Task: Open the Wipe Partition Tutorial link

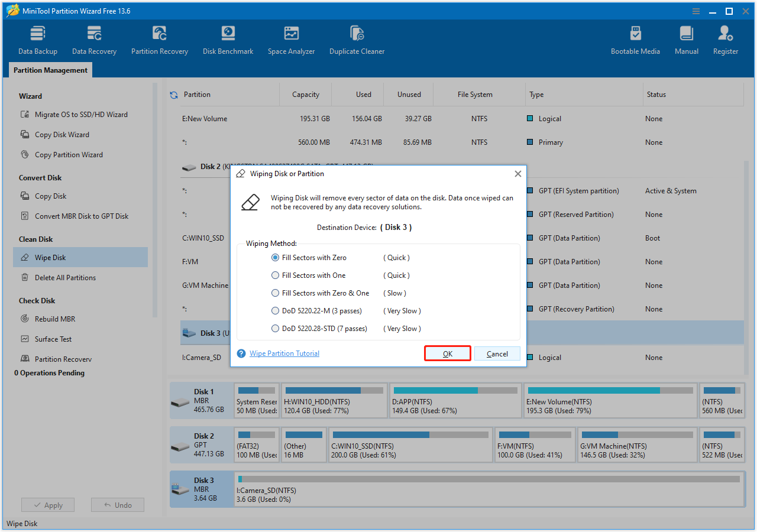Action: [284, 353]
